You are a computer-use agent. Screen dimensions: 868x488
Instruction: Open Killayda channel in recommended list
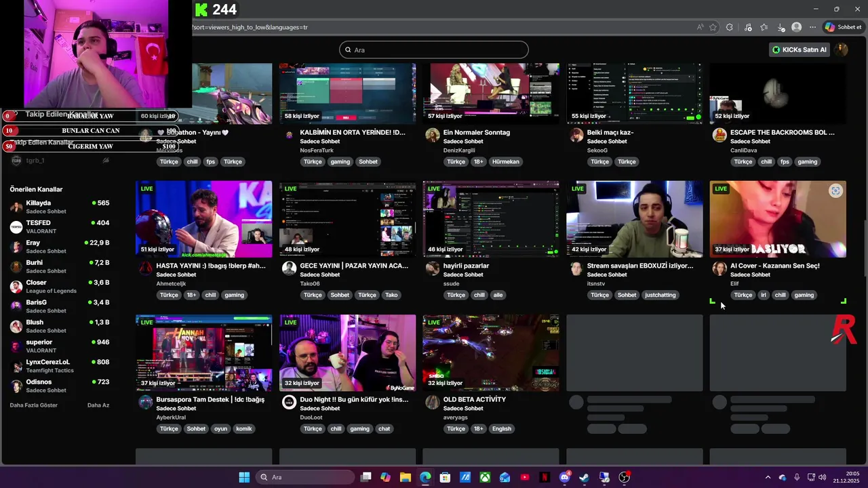[x=60, y=207]
